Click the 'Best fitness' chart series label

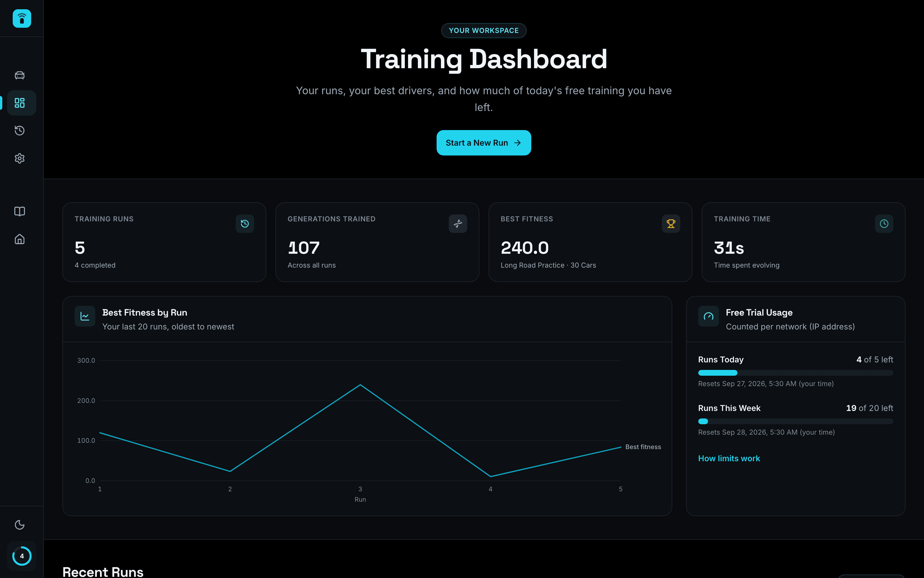643,447
